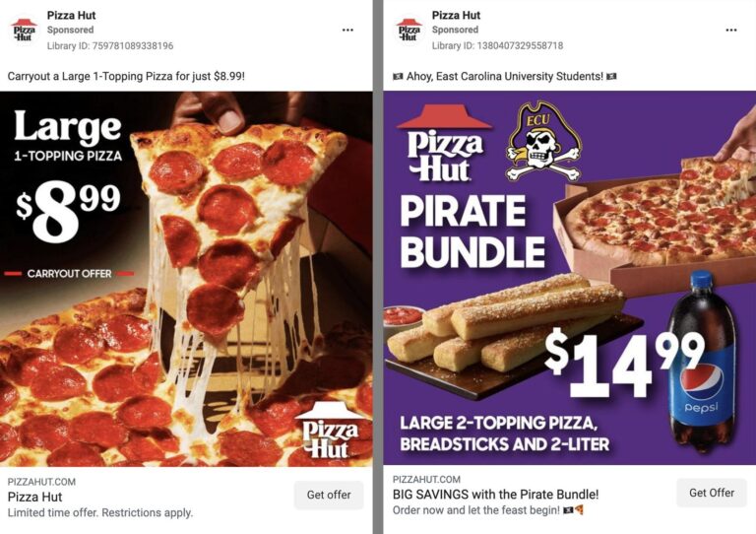The image size is (756, 534).
Task: Open the left ad's three-dot options menu
Action: point(347,30)
